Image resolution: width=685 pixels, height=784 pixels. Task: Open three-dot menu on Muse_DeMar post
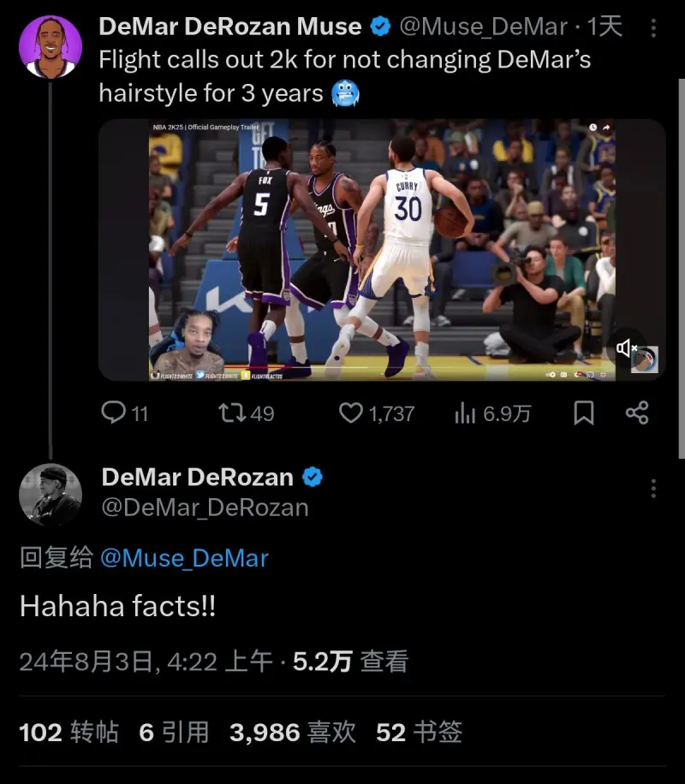coord(653,29)
